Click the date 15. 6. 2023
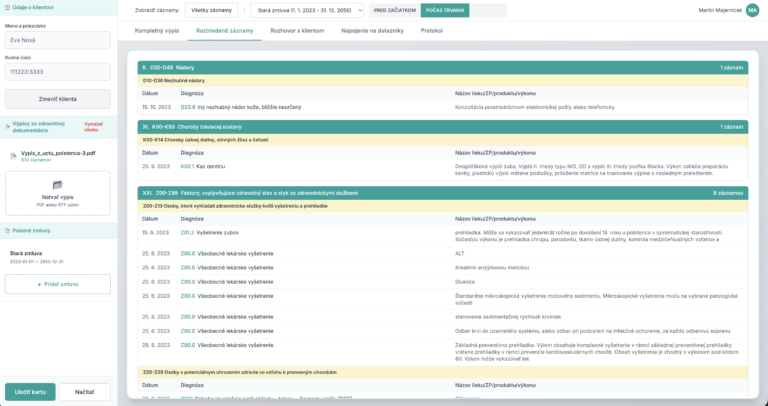 [x=156, y=233]
